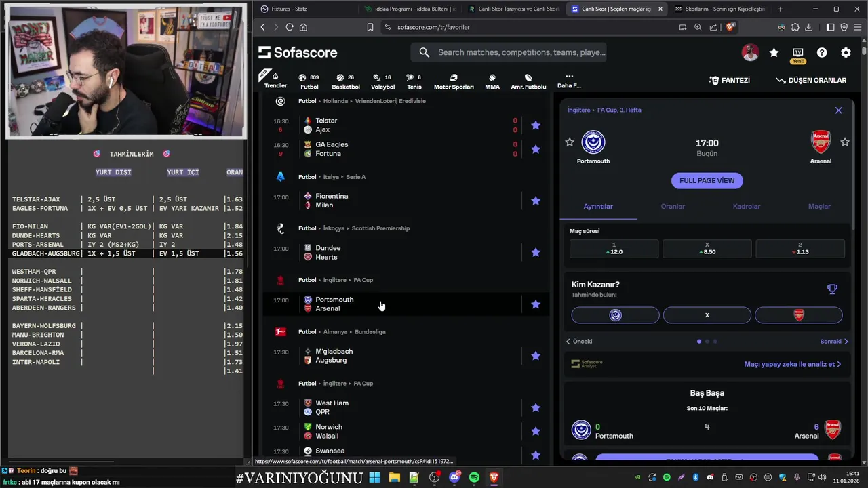This screenshot has height=488, width=868.
Task: Favorite Arsenal team in detail panel
Action: tap(845, 142)
